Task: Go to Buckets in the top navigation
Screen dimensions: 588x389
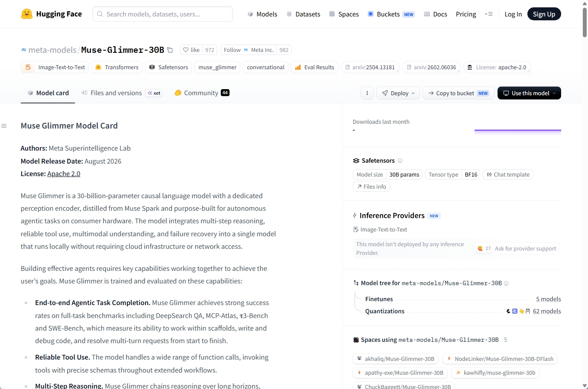Action: point(391,14)
